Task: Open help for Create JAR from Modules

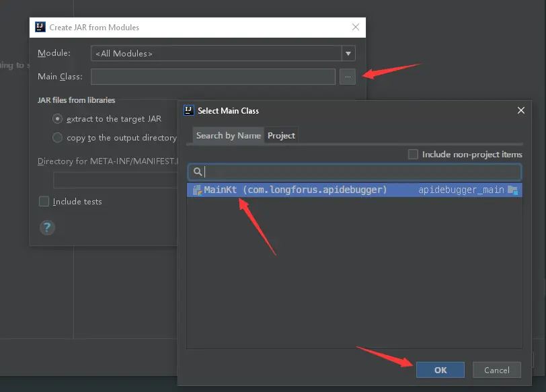Action: [47, 228]
